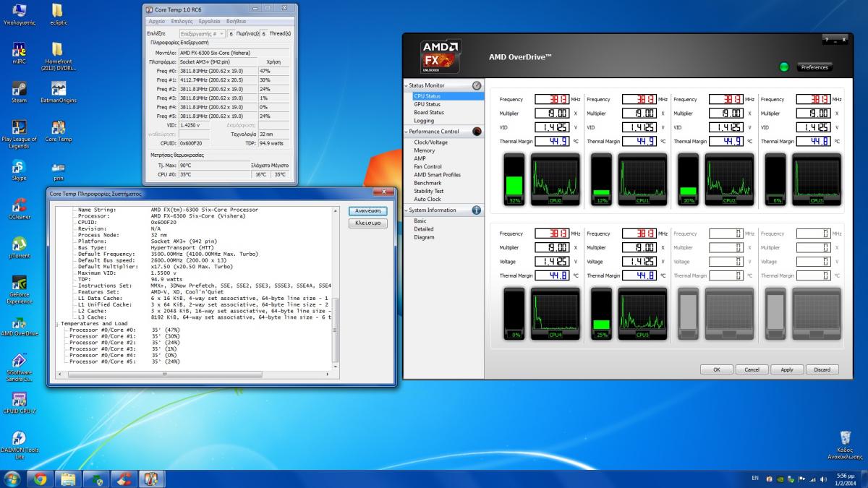This screenshot has height=488, width=868.
Task: Launch the CCleaner desktop shortcut
Action: 20,208
